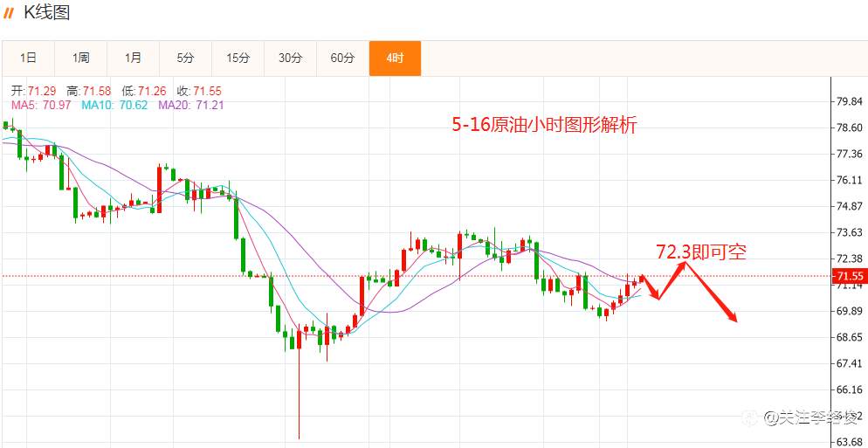Click the 76.11 price axis label
Screen dimensions: 868x448
coord(850,181)
